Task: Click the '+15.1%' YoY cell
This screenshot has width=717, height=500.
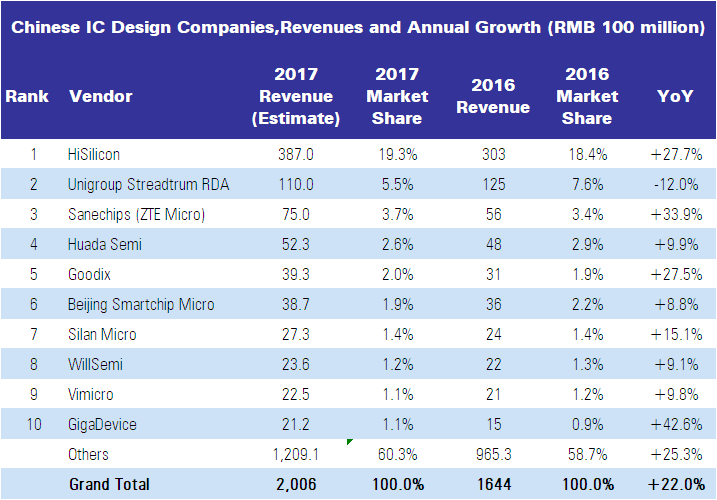Action: point(676,334)
